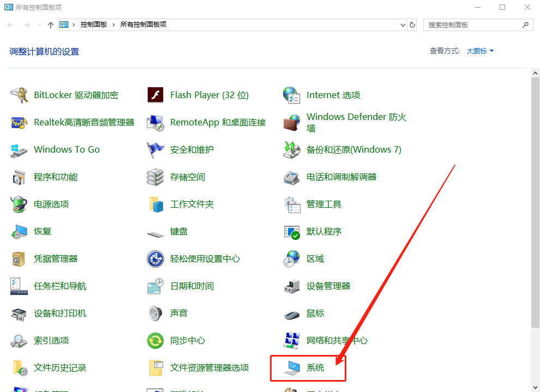This screenshot has width=540, height=392.
Task: Click the scrollbar up arrow
Action: coord(535,73)
